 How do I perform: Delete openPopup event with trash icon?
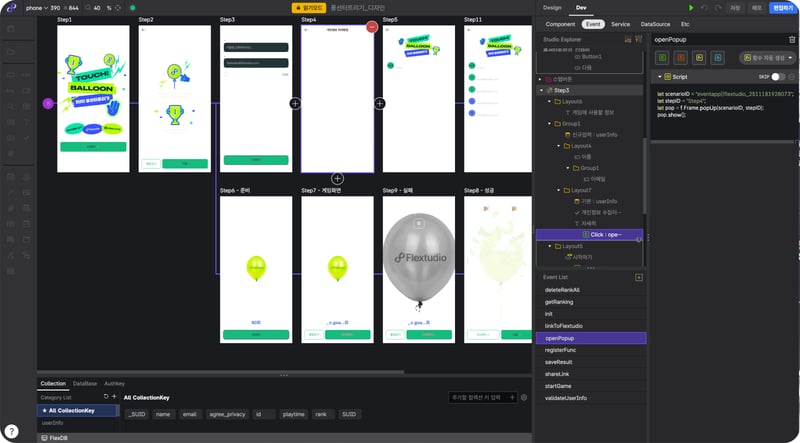click(x=792, y=38)
